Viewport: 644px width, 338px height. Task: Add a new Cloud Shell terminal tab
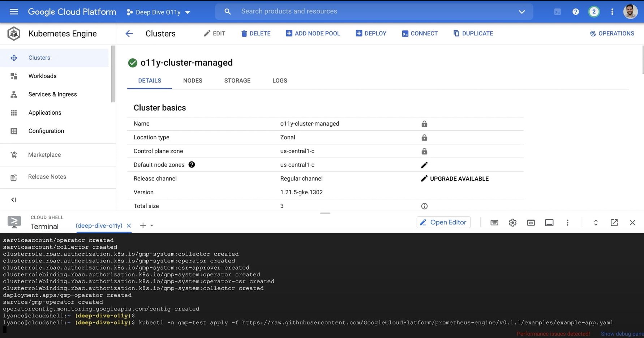[x=143, y=225]
